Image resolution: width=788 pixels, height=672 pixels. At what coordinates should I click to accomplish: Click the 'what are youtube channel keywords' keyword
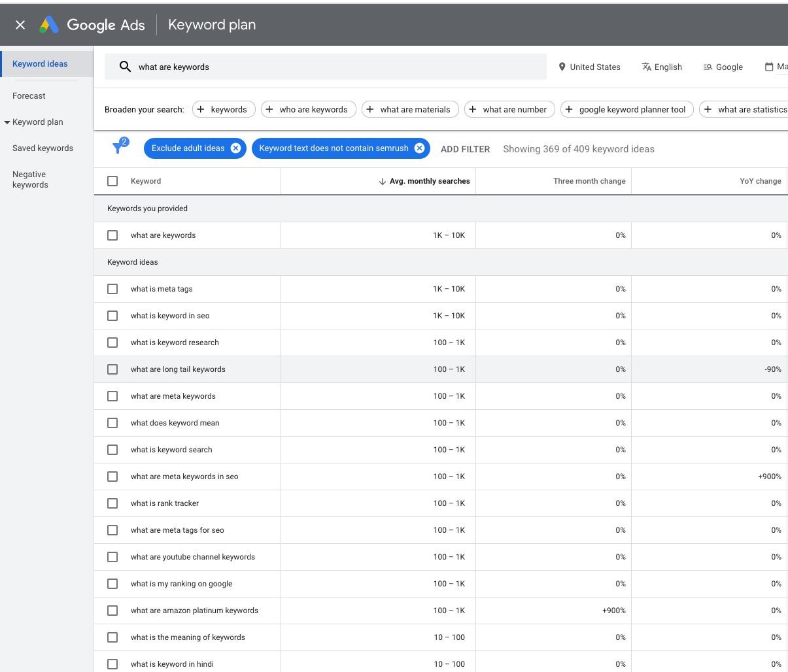point(193,557)
